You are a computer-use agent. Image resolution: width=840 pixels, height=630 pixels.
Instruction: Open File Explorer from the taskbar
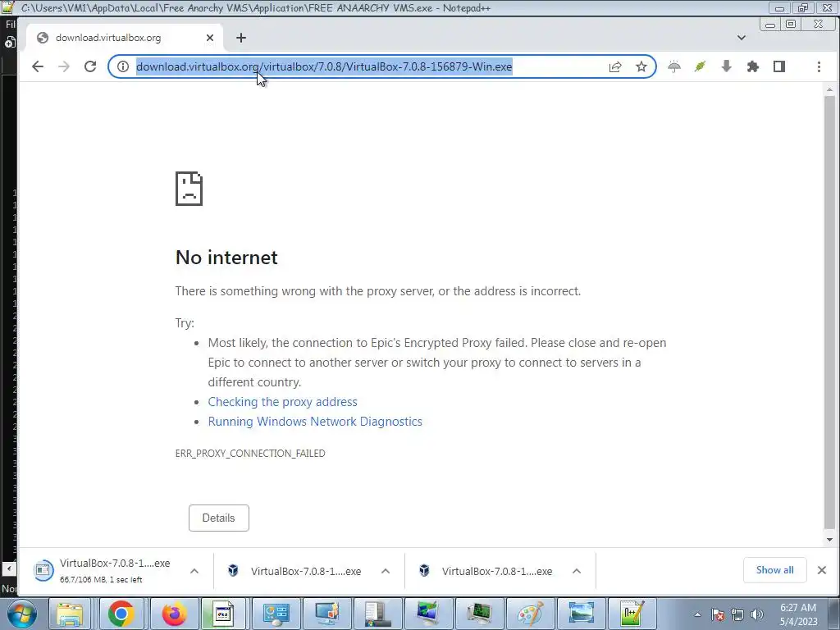click(70, 614)
